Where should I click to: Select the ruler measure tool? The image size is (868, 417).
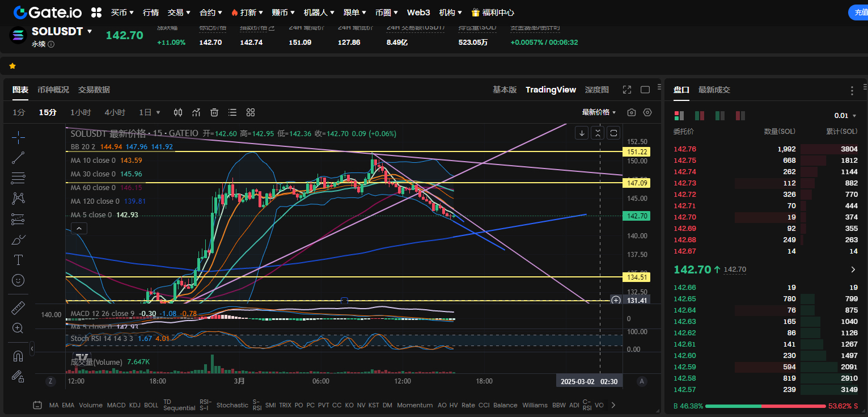(x=18, y=308)
